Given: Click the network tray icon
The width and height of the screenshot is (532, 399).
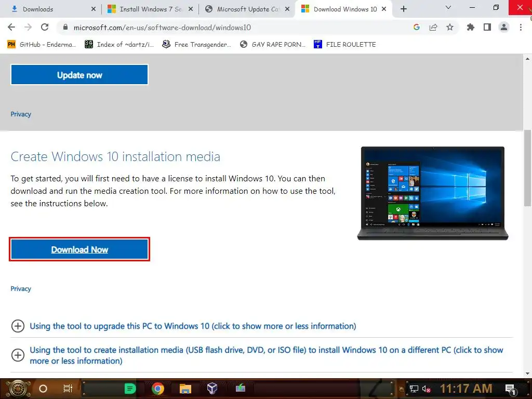Looking at the screenshot, I should [x=414, y=389].
